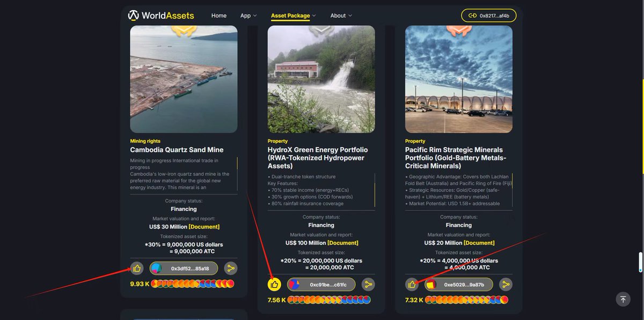
Task: Click the WorldAssets logo icon
Action: 134,16
